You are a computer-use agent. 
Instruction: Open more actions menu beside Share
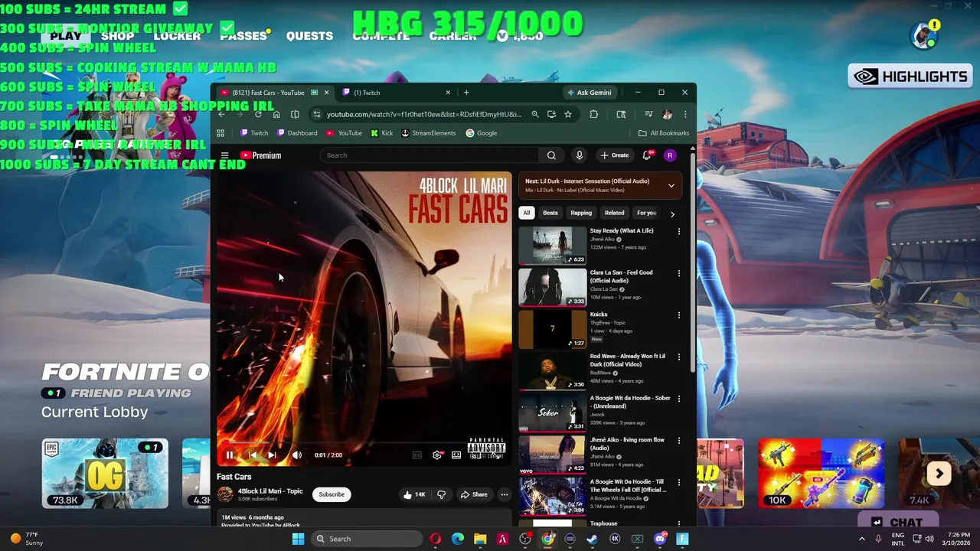tap(504, 494)
